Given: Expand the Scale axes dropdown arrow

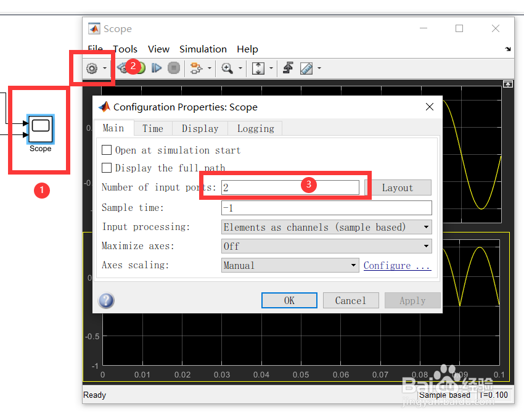Looking at the screenshot, I should click(271, 68).
